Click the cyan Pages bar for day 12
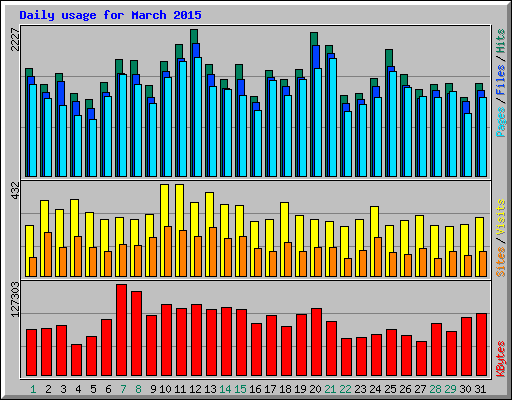Viewport: 512px width, 400px height. tap(198, 117)
